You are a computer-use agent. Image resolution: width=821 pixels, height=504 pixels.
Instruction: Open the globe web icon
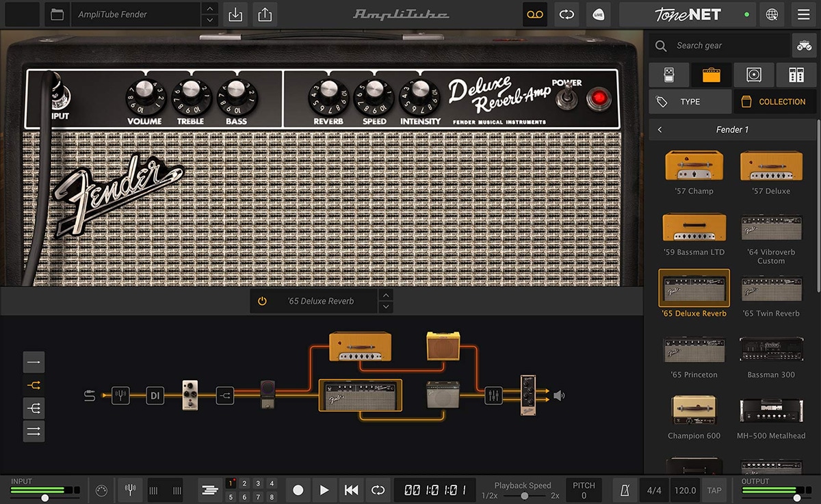point(772,14)
